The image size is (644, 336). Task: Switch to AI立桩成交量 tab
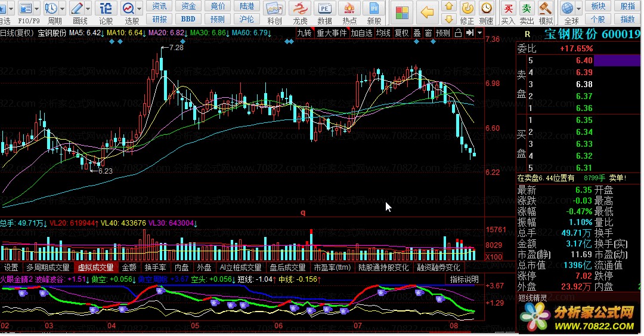[x=241, y=267]
